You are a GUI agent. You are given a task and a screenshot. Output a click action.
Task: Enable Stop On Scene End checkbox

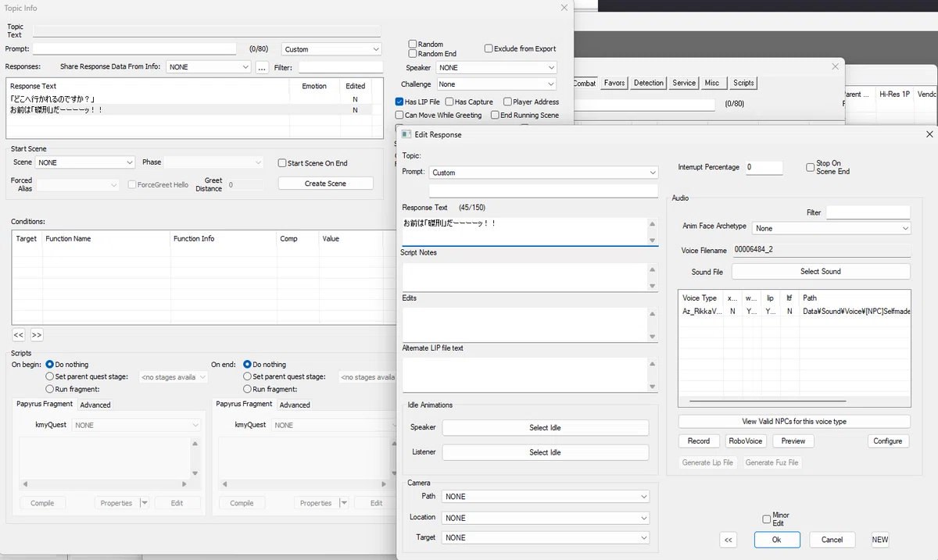tap(810, 167)
